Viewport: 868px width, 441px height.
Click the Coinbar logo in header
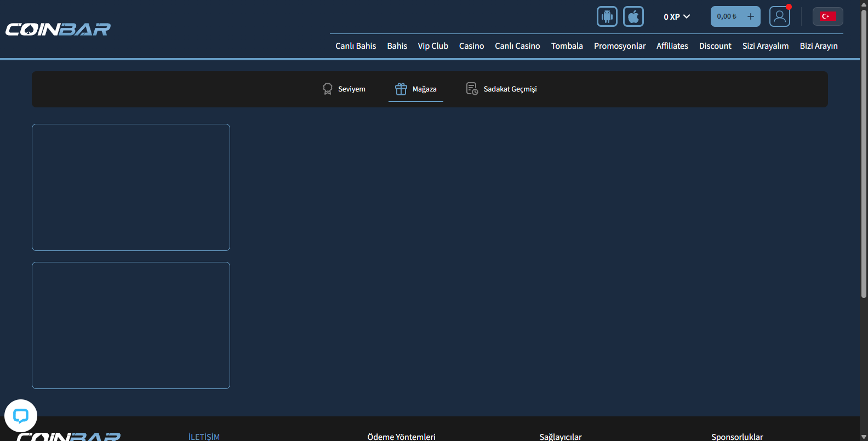58,29
